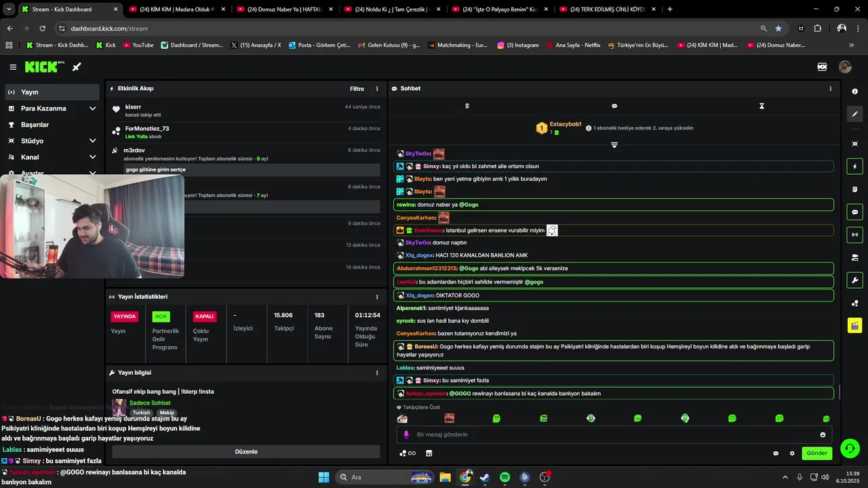Click the channel points infinity icon

(x=408, y=453)
